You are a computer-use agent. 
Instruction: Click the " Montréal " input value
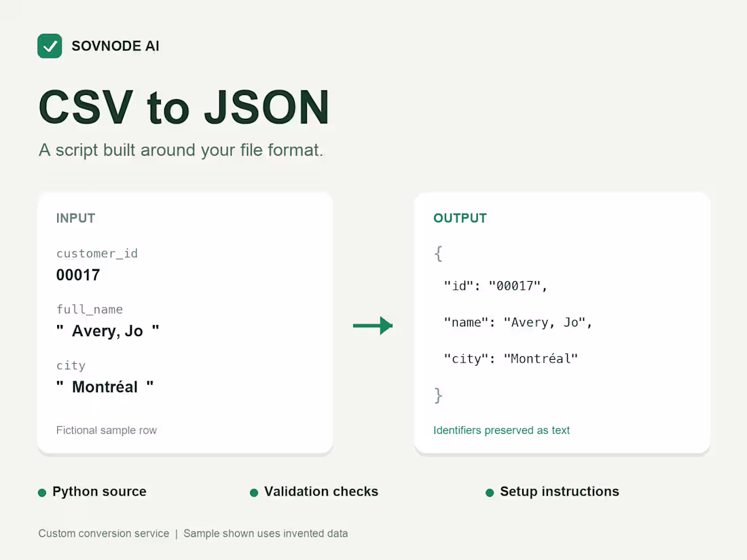(x=105, y=387)
